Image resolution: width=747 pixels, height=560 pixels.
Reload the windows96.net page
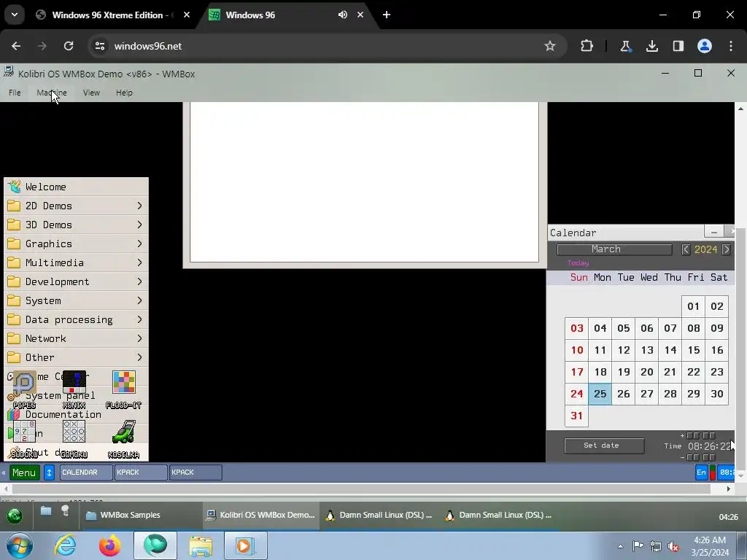(69, 46)
